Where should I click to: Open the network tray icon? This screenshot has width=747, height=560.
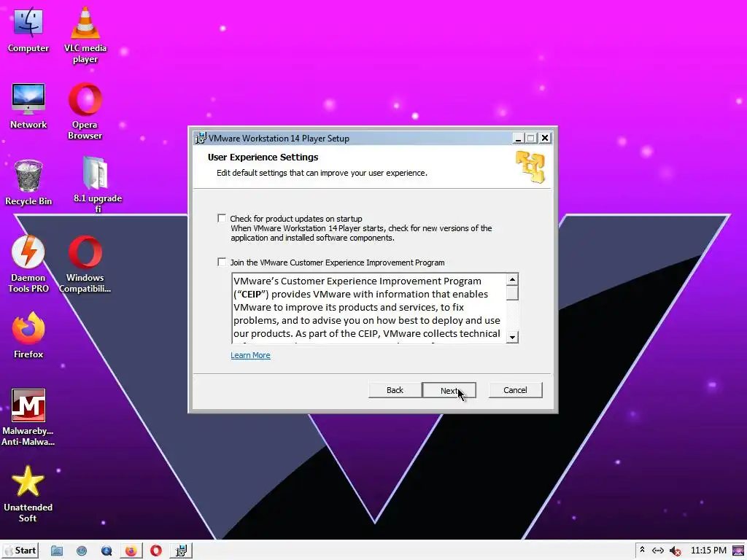tap(658, 551)
